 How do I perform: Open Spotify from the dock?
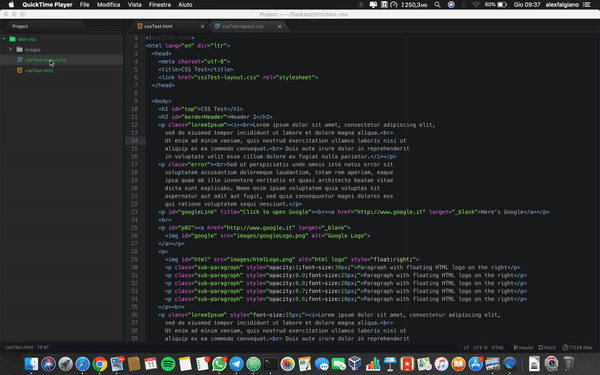click(x=168, y=364)
